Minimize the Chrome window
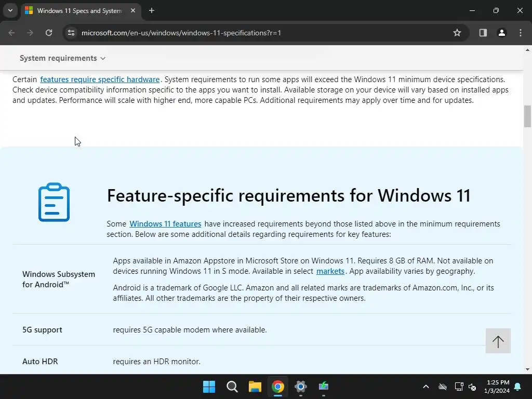The width and height of the screenshot is (532, 399). [x=472, y=10]
